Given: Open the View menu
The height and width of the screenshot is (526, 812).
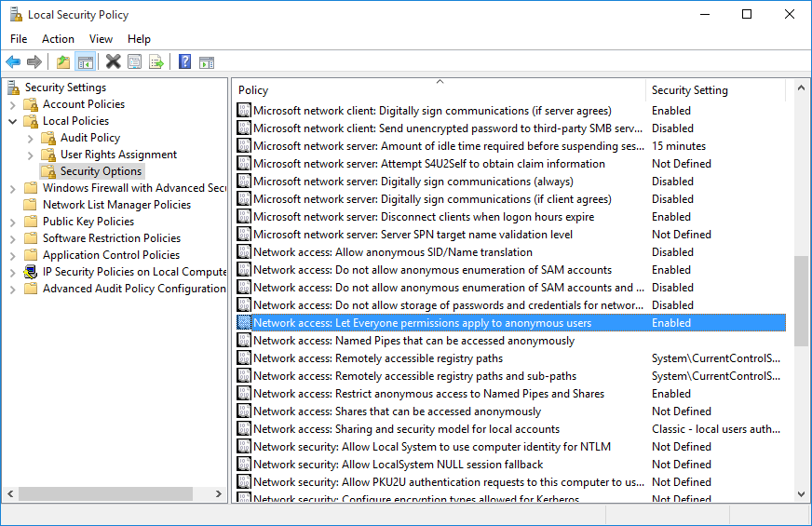Looking at the screenshot, I should click(101, 39).
